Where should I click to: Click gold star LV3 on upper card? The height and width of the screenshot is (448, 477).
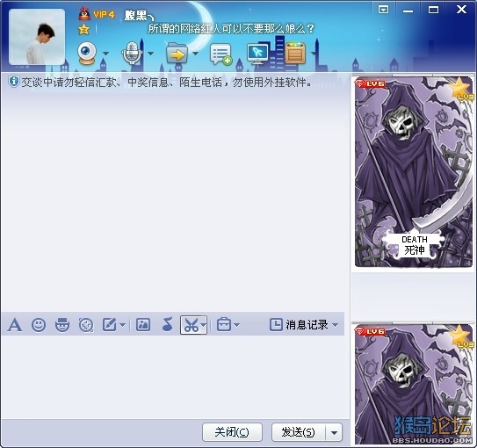click(x=462, y=89)
